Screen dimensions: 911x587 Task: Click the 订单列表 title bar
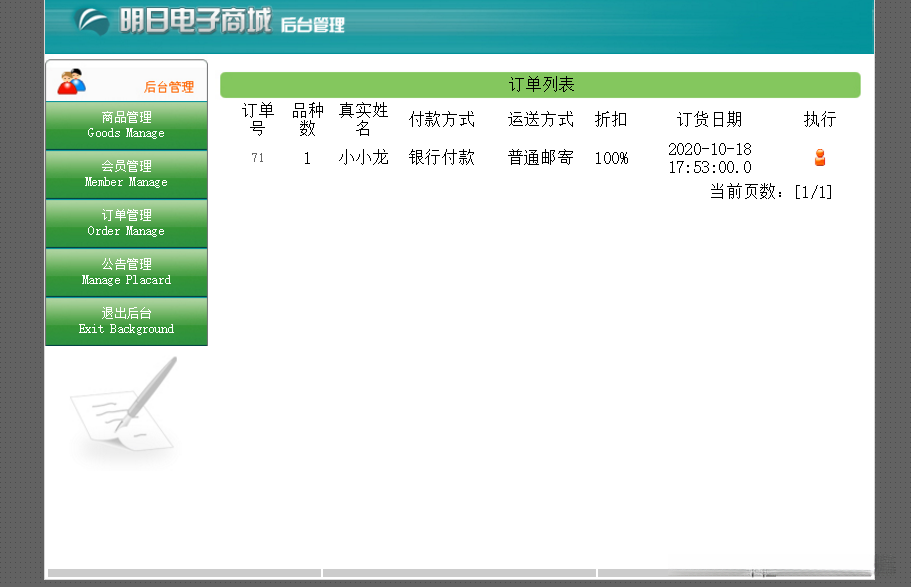pos(540,85)
